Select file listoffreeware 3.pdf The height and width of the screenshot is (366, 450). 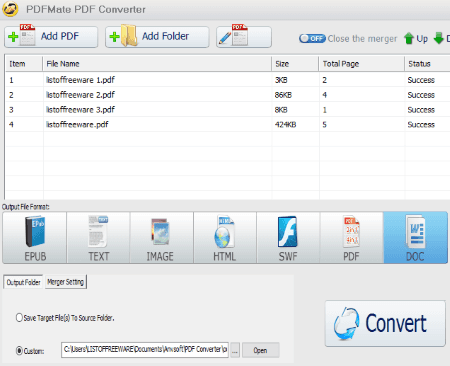pyautogui.click(x=80, y=110)
